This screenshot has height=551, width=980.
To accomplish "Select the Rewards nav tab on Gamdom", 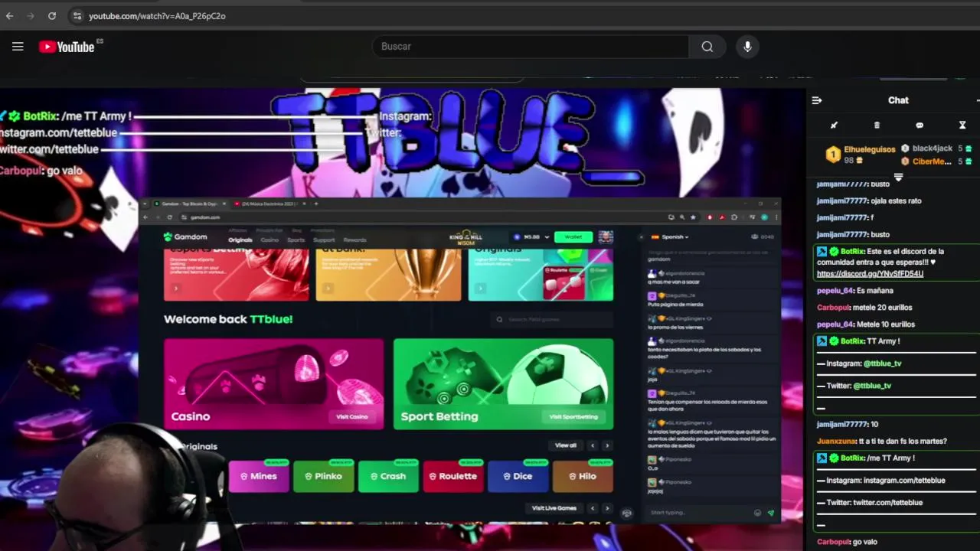I will [354, 240].
